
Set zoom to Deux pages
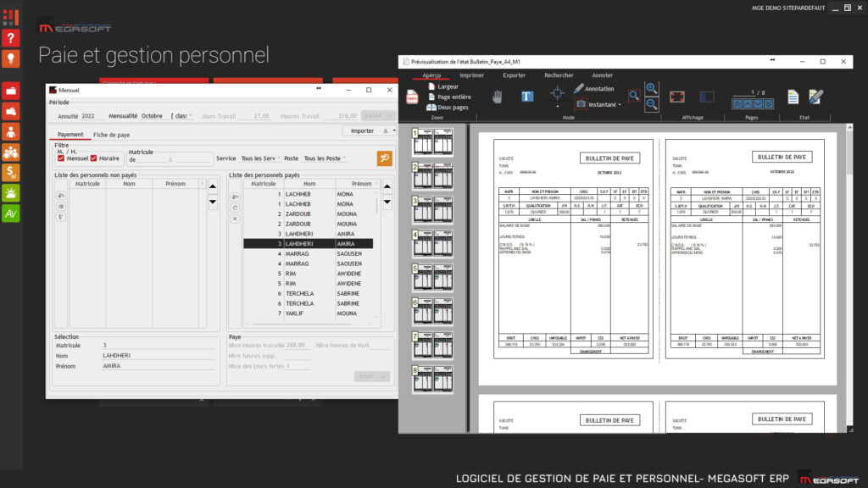[x=448, y=108]
